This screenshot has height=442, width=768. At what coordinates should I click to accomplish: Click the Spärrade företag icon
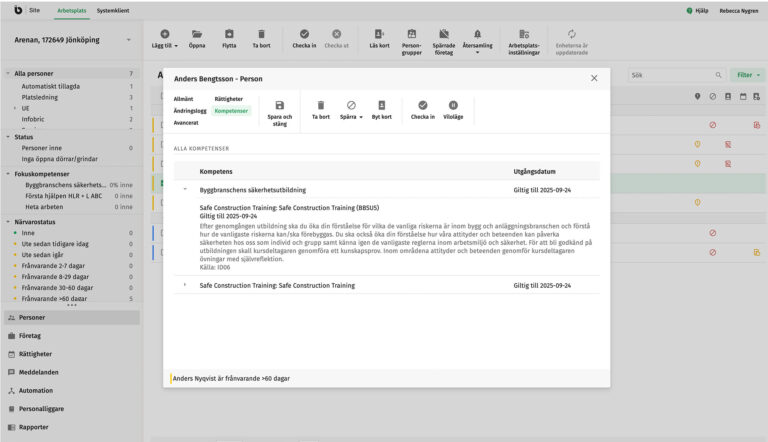[x=444, y=34]
